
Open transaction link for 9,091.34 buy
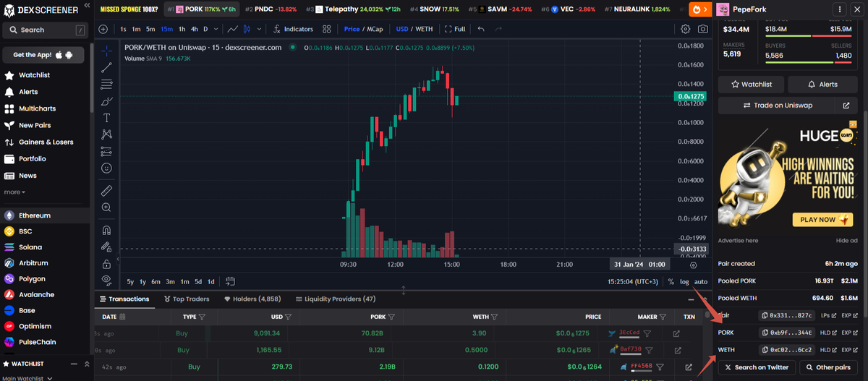coord(677,333)
